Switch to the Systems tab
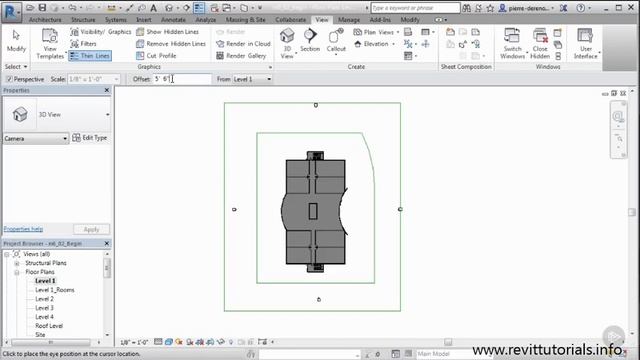Viewport: 640px width, 360px height. click(116, 20)
